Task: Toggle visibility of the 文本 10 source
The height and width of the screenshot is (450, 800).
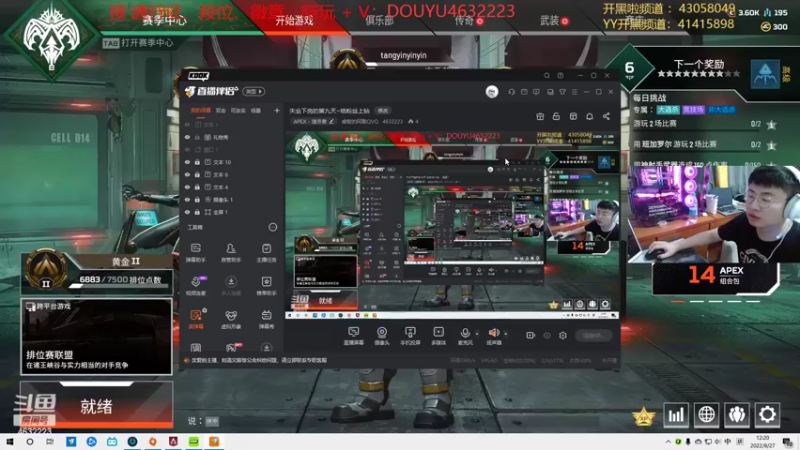Action: click(187, 162)
